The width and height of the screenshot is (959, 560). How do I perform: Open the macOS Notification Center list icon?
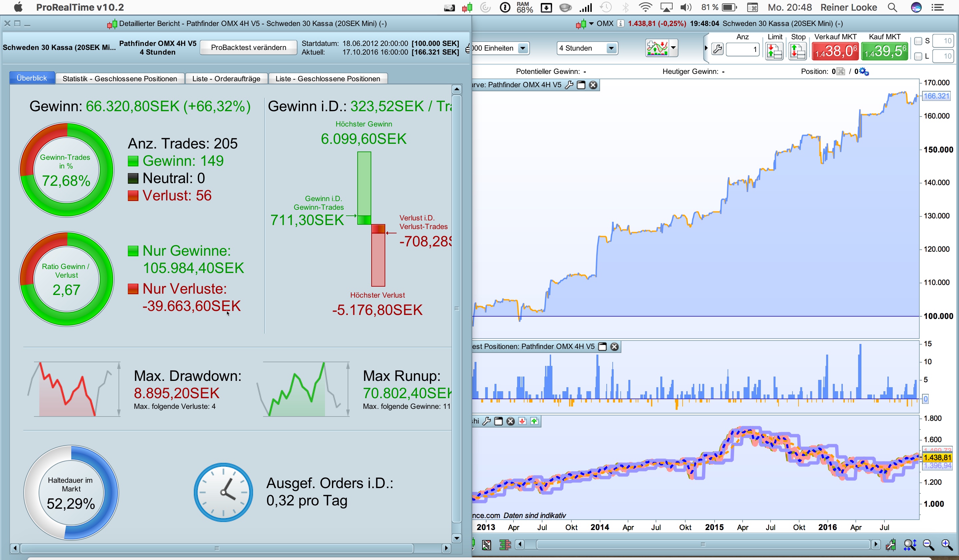pyautogui.click(x=937, y=8)
